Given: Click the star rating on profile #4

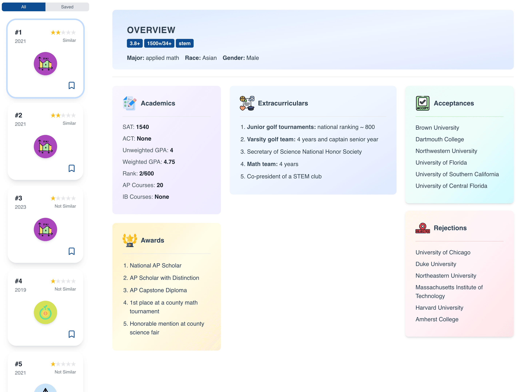Looking at the screenshot, I should pos(63,281).
